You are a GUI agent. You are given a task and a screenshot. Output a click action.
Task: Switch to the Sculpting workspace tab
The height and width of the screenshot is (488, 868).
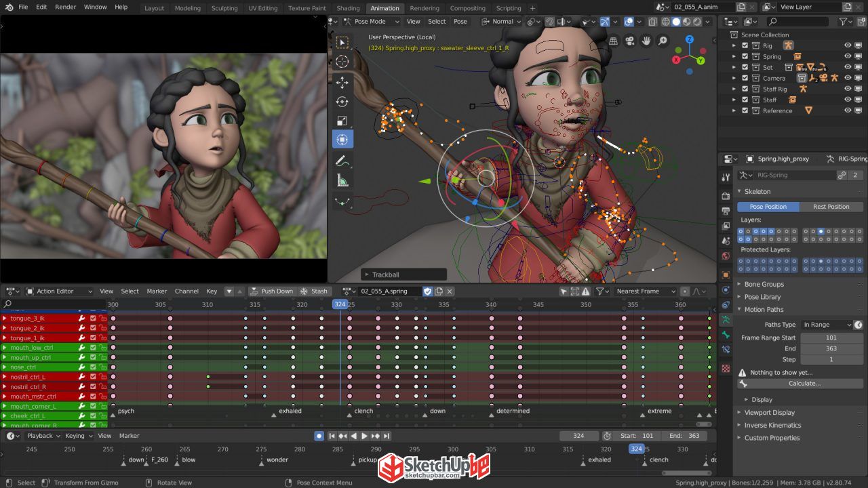224,8
